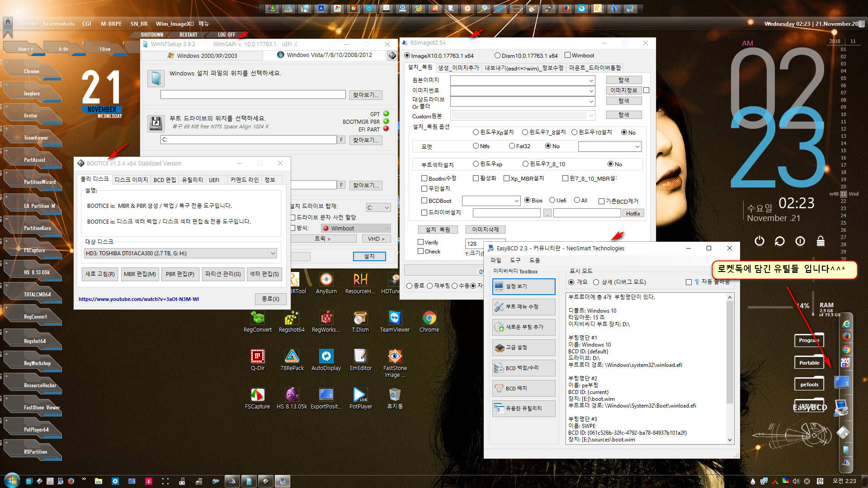868x488 pixels.
Task: Open the Recycle Bin (휴지통) icon
Action: pyautogui.click(x=395, y=399)
